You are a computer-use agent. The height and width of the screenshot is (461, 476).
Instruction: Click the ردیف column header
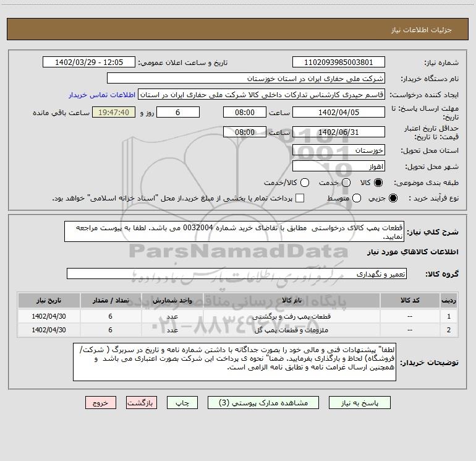click(449, 300)
